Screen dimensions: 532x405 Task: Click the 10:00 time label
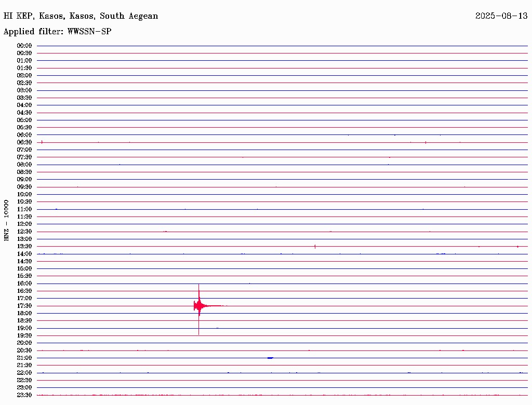(24, 194)
